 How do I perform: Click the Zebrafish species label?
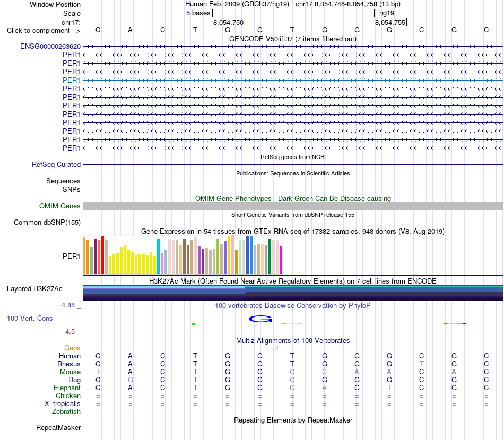coord(66,411)
